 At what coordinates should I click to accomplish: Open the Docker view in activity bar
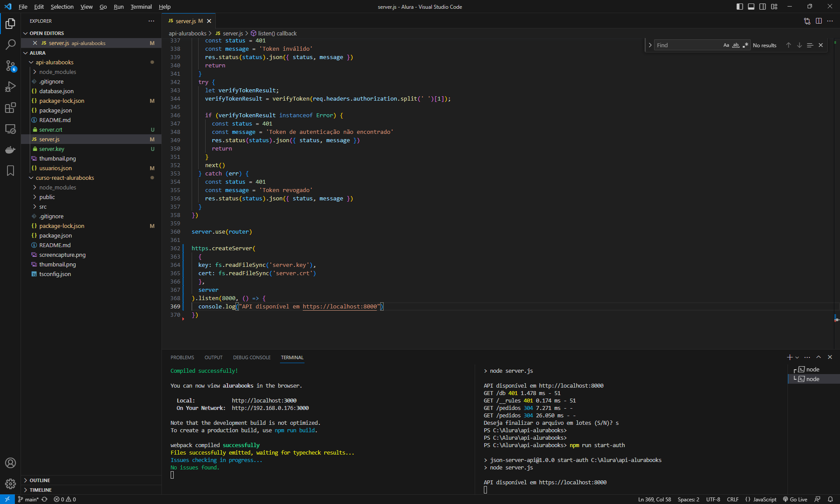[10, 150]
